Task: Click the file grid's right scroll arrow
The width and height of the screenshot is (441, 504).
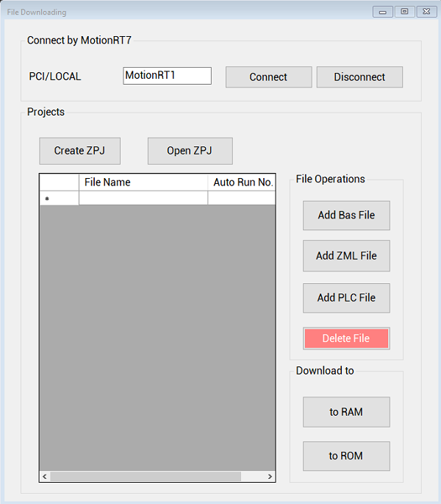Action: pos(270,477)
